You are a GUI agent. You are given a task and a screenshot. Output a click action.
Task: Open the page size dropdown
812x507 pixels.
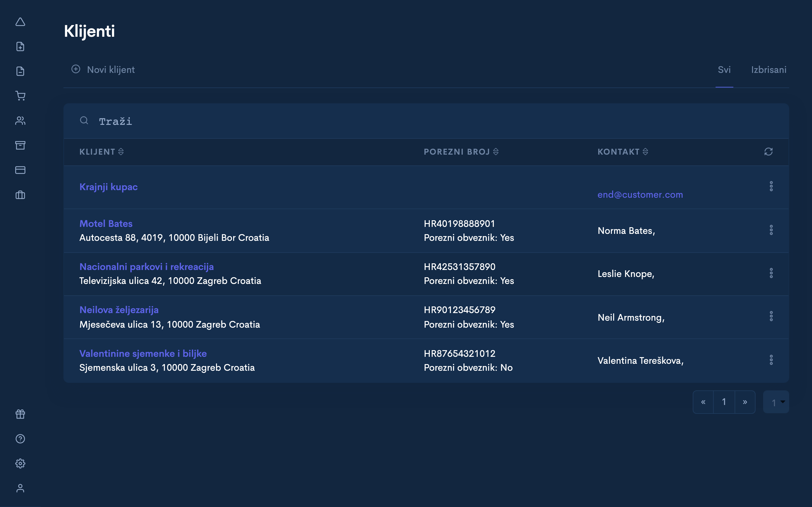tap(776, 402)
